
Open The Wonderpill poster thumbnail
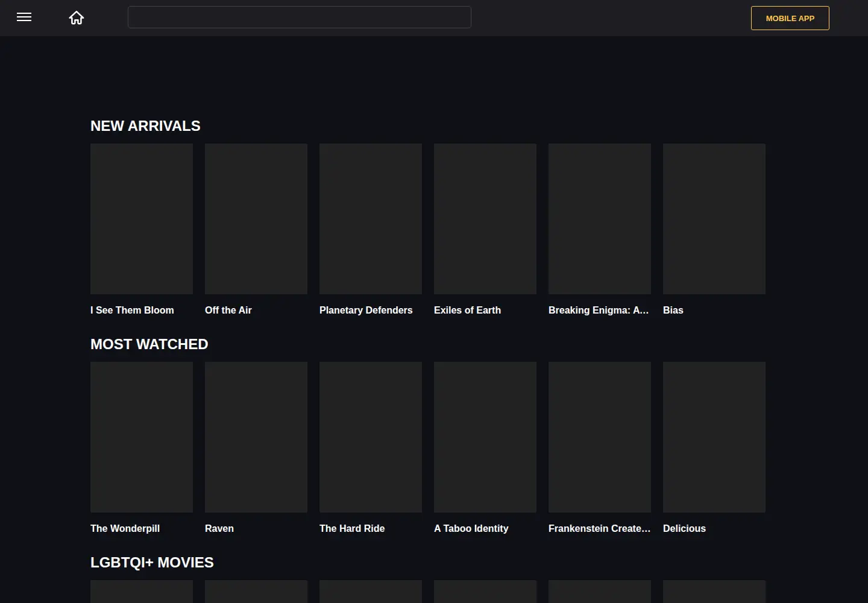[142, 437]
